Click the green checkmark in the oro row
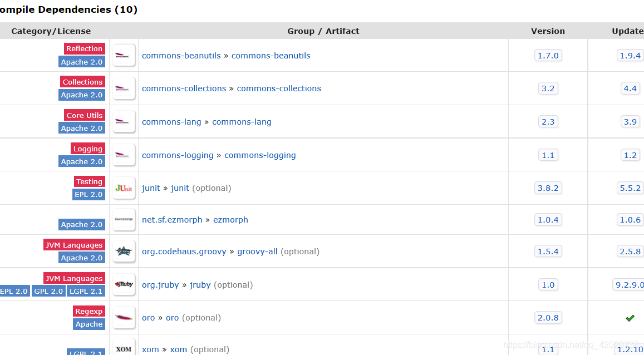The height and width of the screenshot is (355, 644). [x=630, y=318]
